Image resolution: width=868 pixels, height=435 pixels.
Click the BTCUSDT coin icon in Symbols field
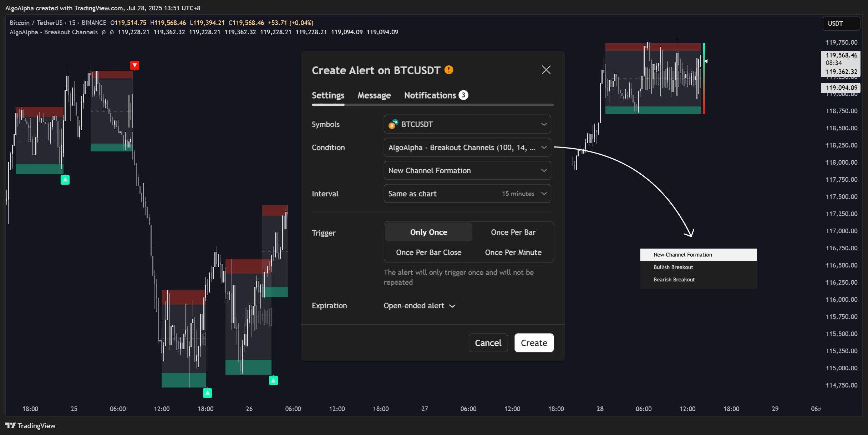tap(393, 124)
